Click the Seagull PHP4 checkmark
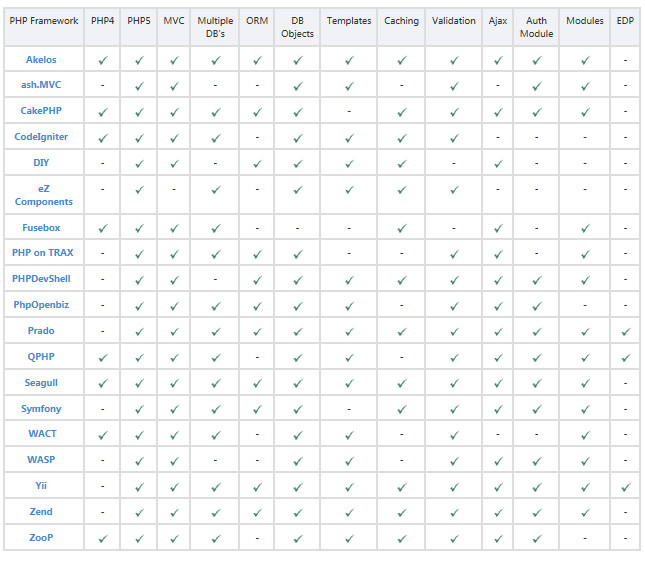The width and height of the screenshot is (645, 562). point(103,384)
